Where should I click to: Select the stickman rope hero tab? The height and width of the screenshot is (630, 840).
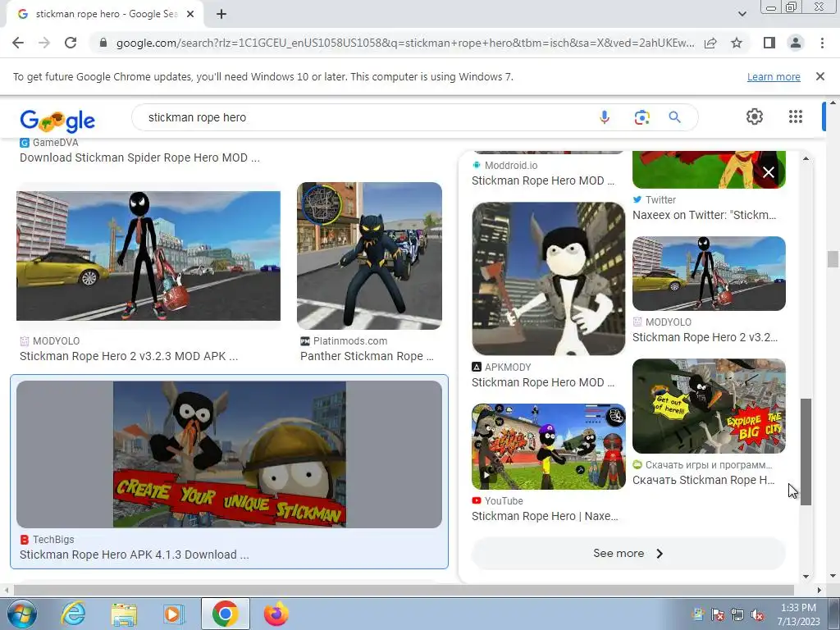pyautogui.click(x=105, y=15)
